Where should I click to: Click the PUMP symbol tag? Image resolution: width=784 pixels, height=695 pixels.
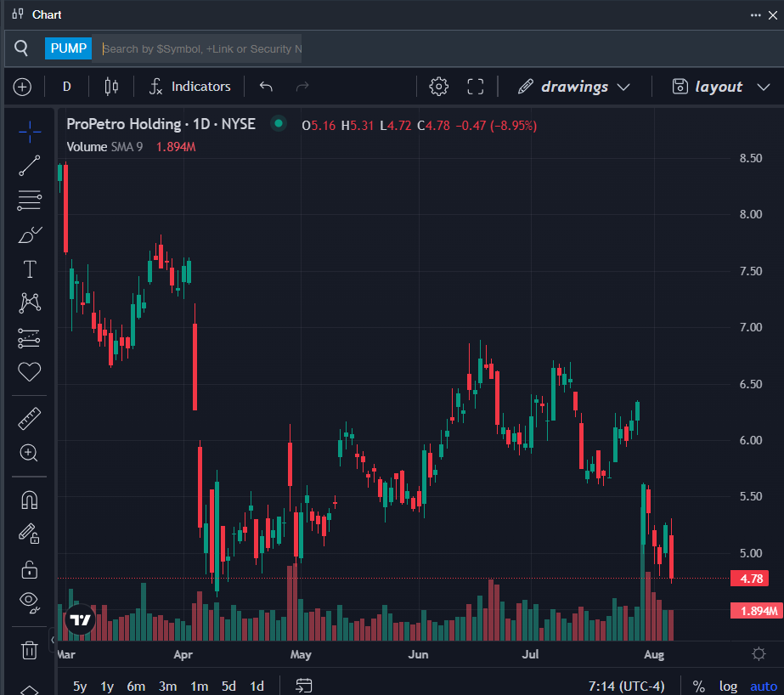(69, 48)
